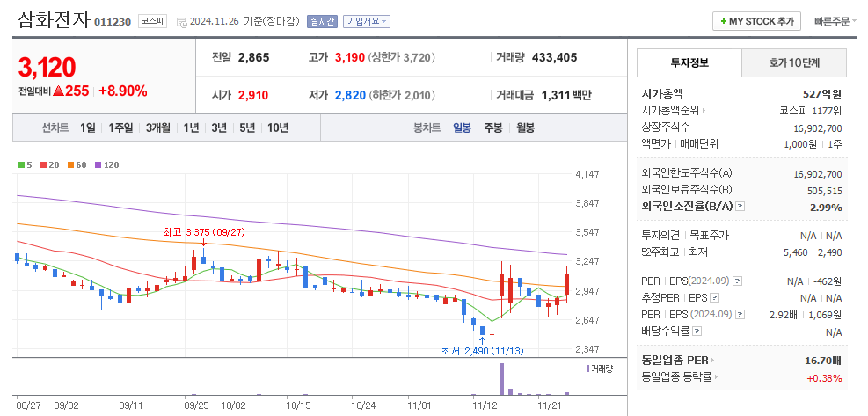Click the 시가총액순위 arrow link
This screenshot has height=416, width=868.
(x=674, y=111)
